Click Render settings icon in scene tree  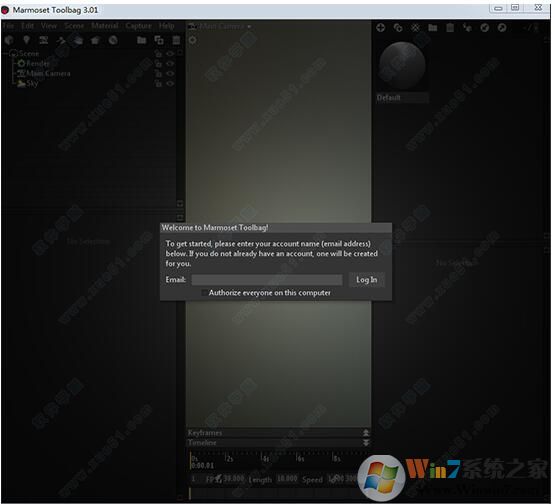(22, 63)
